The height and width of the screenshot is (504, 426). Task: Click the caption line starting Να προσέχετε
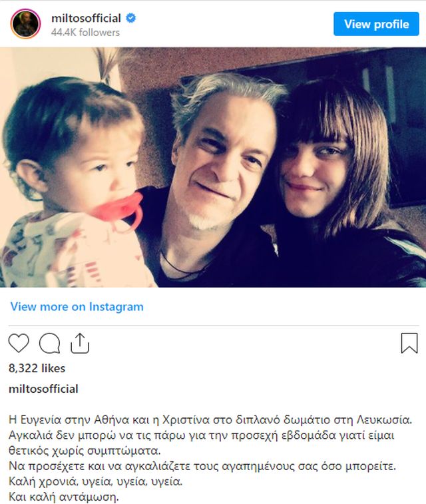[202, 466]
